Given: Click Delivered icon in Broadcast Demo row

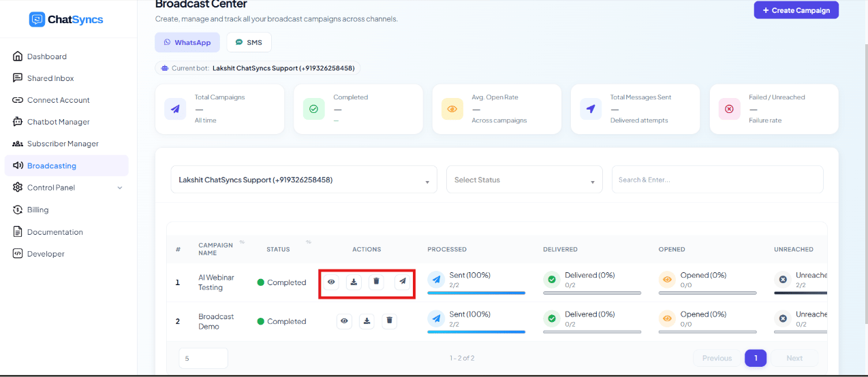Looking at the screenshot, I should tap(551, 318).
